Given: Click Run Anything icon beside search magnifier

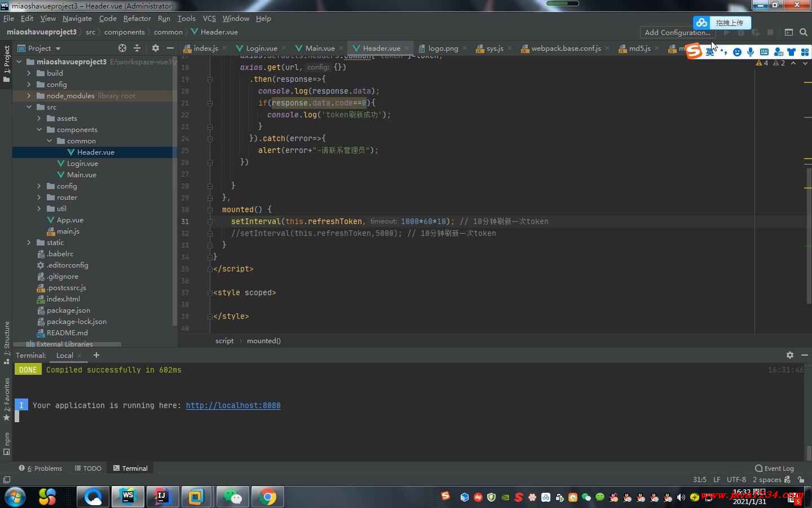Looking at the screenshot, I should [789, 32].
